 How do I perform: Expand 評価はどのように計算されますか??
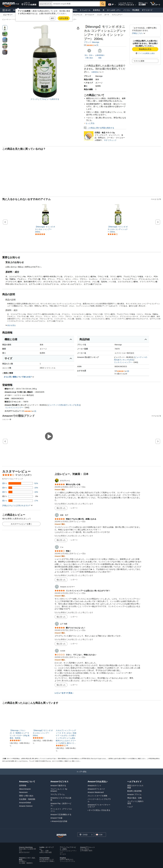pyautogui.click(x=18, y=505)
